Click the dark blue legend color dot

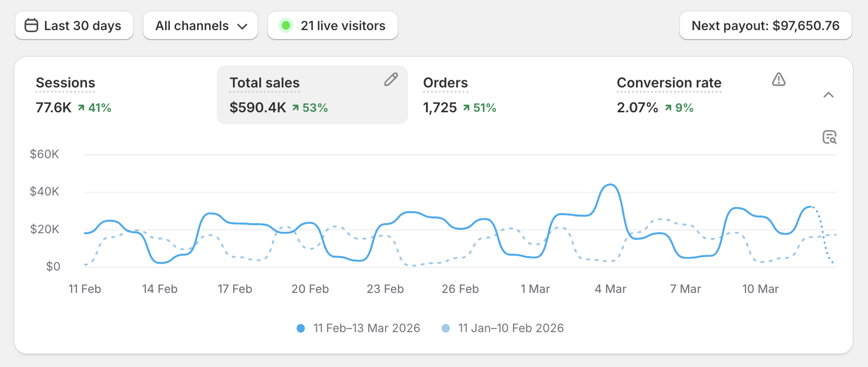[300, 328]
